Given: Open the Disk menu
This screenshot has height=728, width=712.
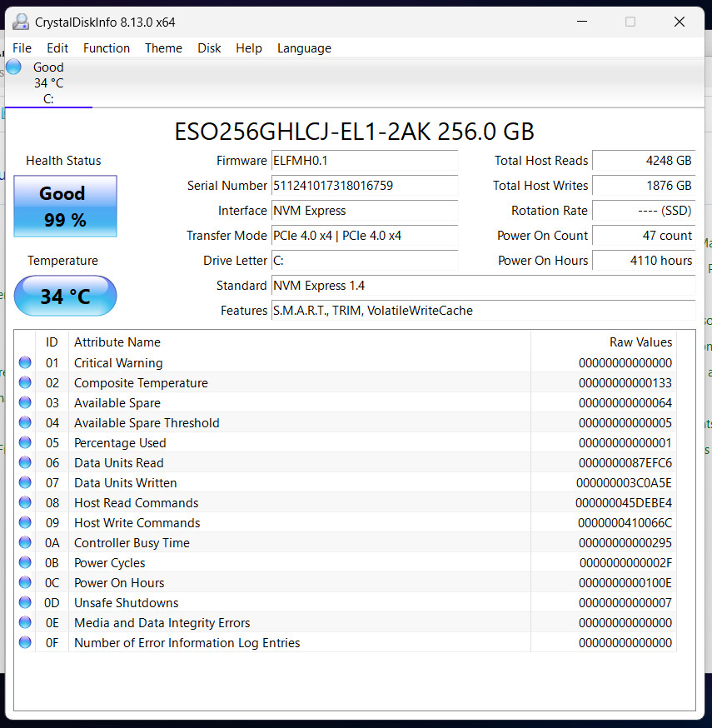Looking at the screenshot, I should (209, 48).
